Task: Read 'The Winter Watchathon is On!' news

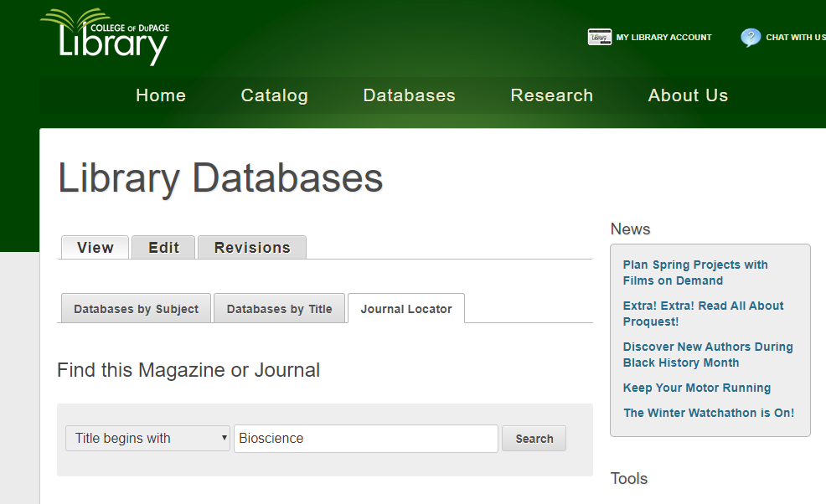Action: click(709, 413)
